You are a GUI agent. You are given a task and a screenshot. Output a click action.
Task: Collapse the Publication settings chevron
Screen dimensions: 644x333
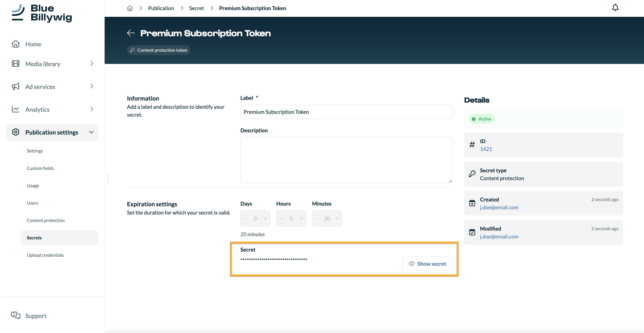pyautogui.click(x=92, y=132)
